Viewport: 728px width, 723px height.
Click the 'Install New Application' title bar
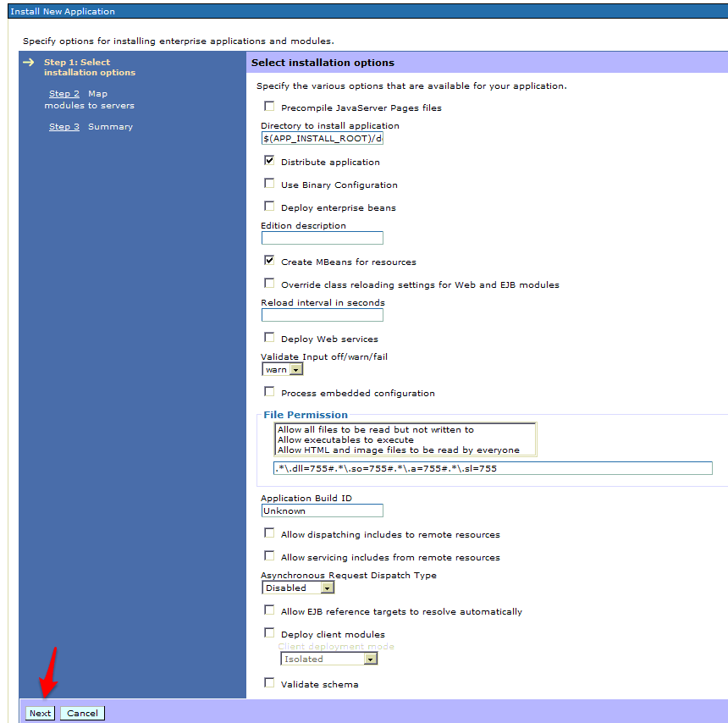(367, 12)
